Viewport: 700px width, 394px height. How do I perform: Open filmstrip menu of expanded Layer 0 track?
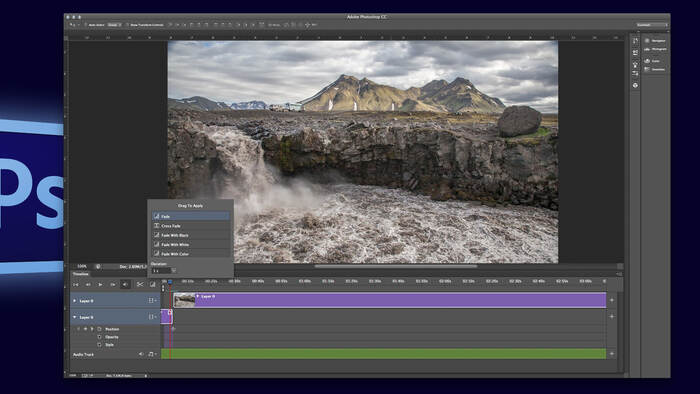(152, 317)
